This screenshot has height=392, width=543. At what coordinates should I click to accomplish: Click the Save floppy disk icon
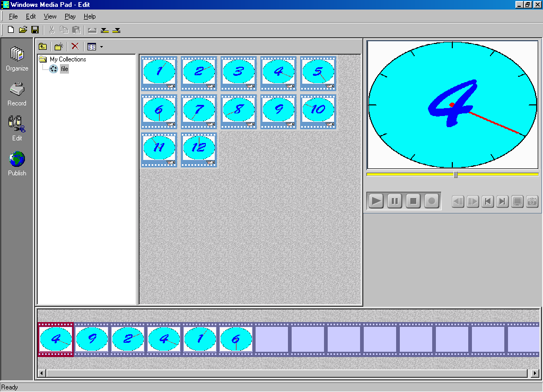coord(35,30)
